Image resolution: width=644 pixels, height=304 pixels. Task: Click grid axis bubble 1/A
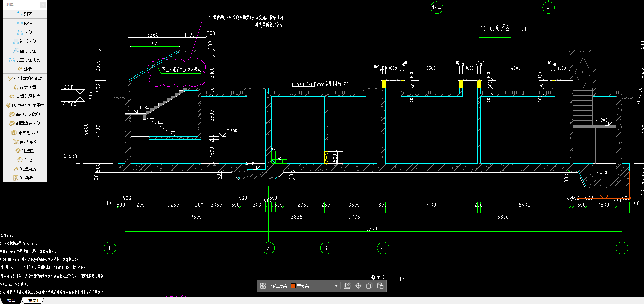(x=437, y=8)
